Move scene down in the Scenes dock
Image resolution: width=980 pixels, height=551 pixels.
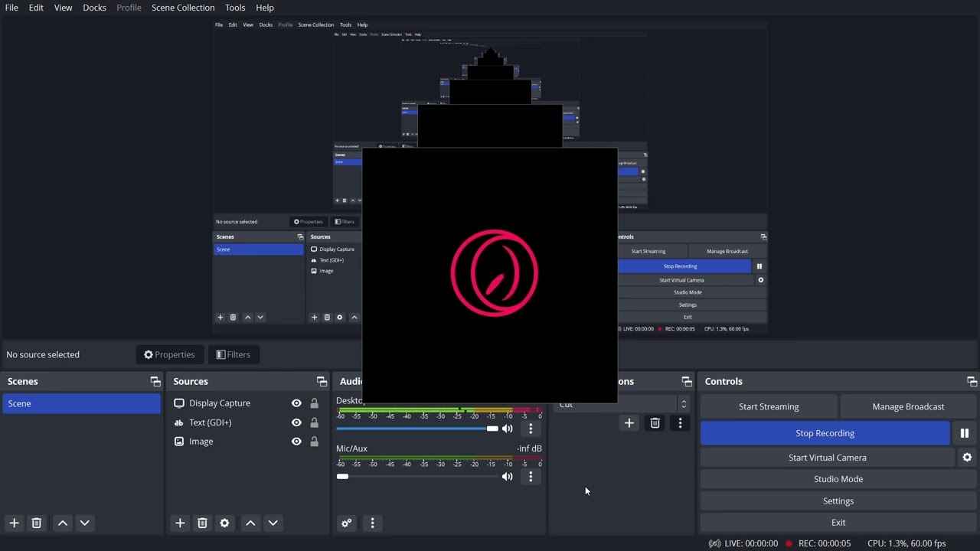tap(85, 523)
